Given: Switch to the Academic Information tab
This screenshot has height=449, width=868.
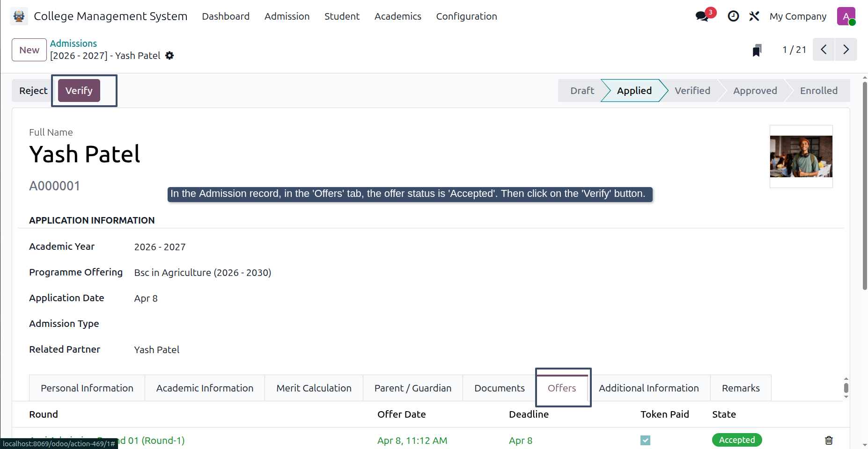Looking at the screenshot, I should coord(205,388).
